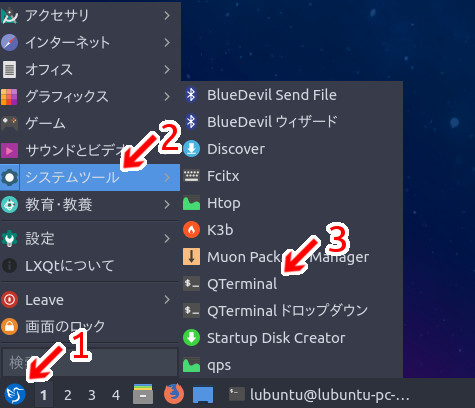Click the blue show desktop icon
475x408 pixels.
203,395
